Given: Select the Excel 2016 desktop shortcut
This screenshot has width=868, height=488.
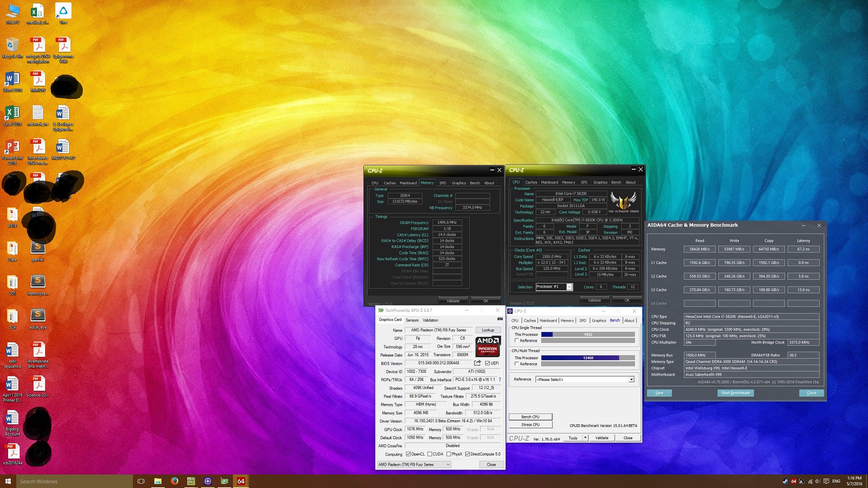Looking at the screenshot, I should point(12,116).
